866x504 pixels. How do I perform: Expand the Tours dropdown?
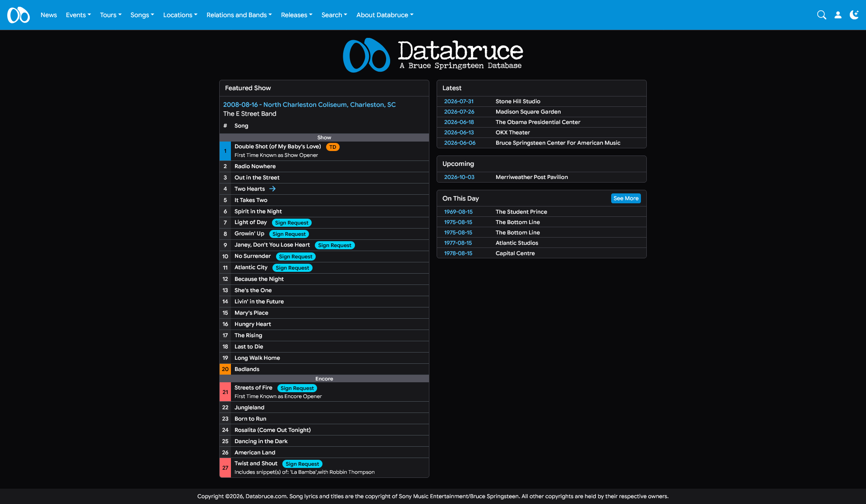111,15
